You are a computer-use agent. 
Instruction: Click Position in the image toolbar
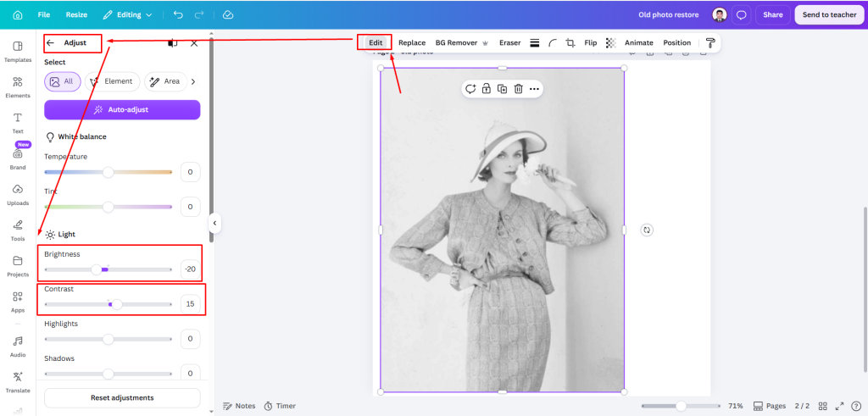677,42
